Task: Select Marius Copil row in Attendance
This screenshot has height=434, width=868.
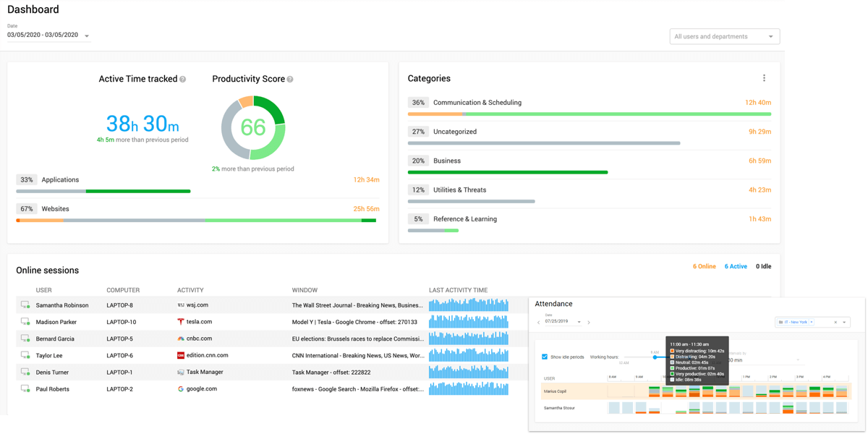Action: click(x=696, y=391)
